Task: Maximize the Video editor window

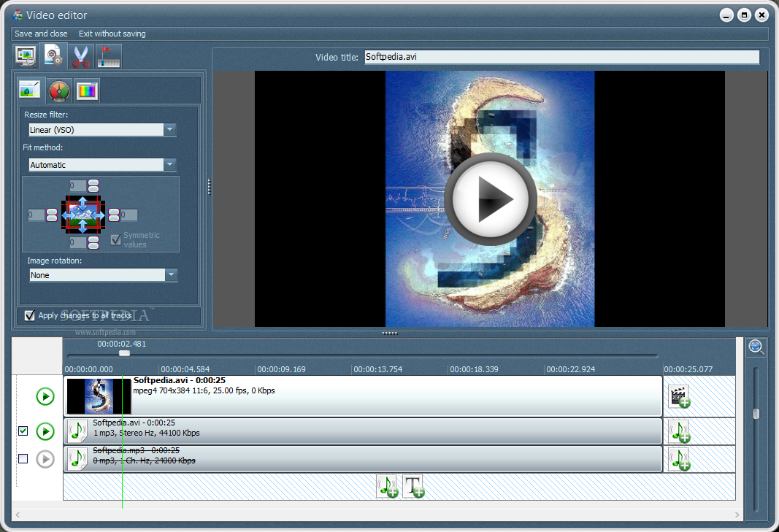Action: pos(744,15)
